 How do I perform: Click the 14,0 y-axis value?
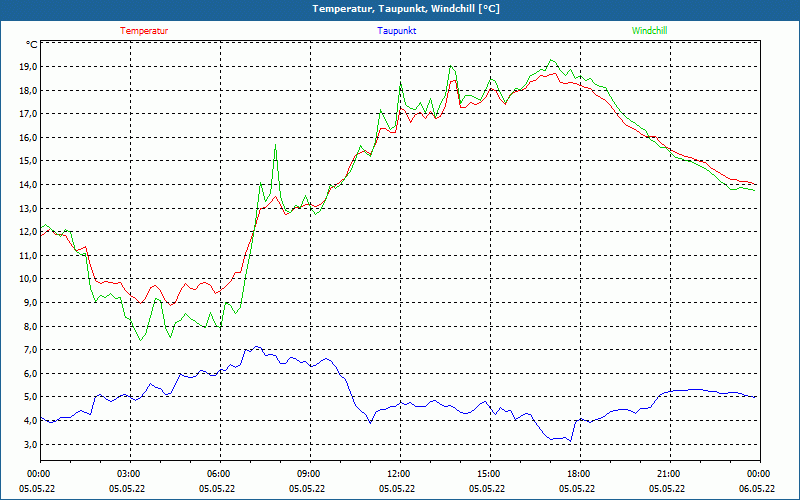(28, 184)
